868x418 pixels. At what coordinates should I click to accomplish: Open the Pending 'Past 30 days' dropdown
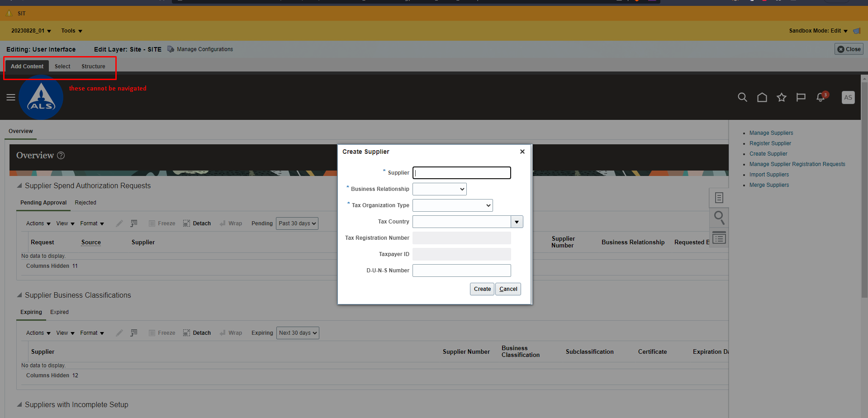tap(297, 223)
